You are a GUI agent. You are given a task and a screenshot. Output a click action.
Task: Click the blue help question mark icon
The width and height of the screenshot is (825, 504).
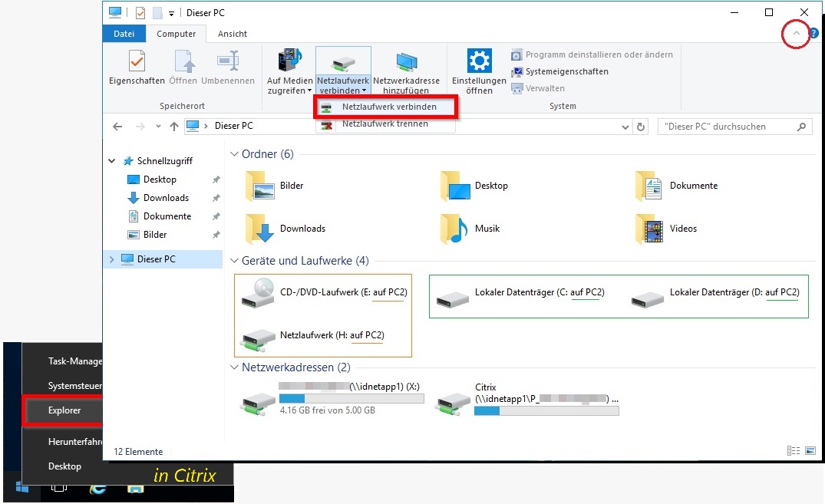[813, 34]
